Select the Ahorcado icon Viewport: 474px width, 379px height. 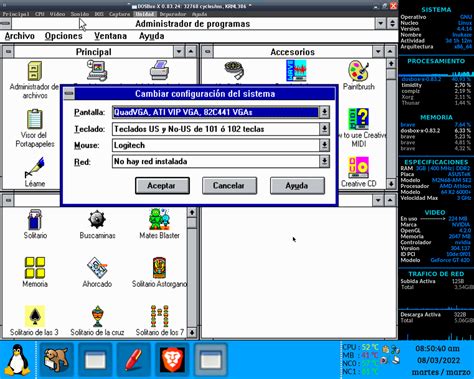[97, 268]
